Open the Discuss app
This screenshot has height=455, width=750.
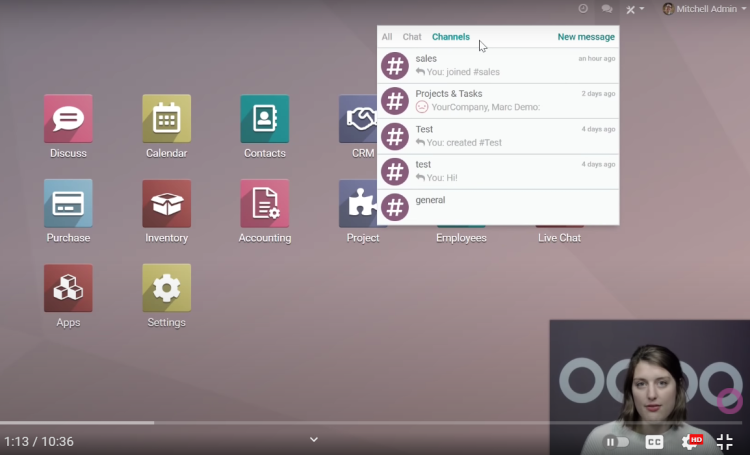point(68,119)
